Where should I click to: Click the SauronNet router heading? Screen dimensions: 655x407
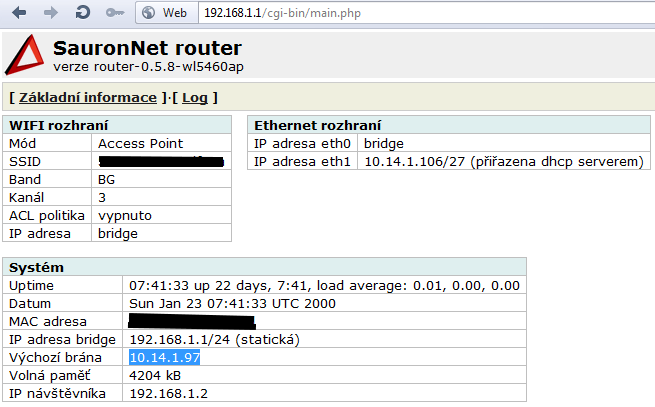coord(147,48)
